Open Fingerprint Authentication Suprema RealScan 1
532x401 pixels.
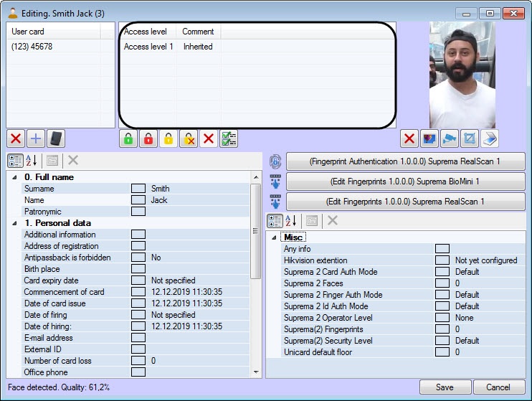[405, 161]
